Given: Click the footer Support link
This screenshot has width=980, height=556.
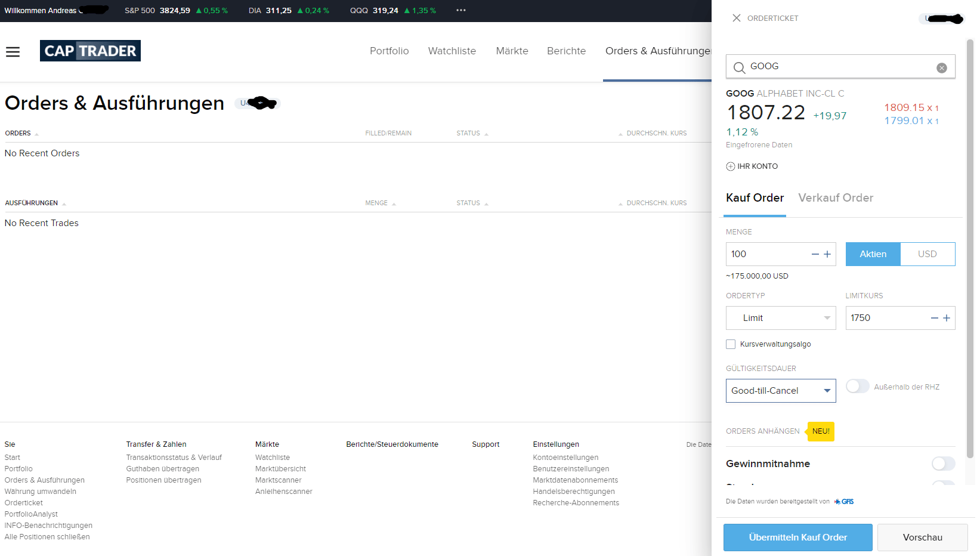Looking at the screenshot, I should tap(486, 444).
